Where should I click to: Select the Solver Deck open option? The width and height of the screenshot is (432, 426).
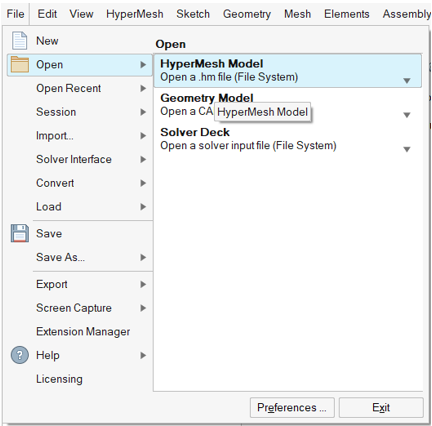click(287, 139)
